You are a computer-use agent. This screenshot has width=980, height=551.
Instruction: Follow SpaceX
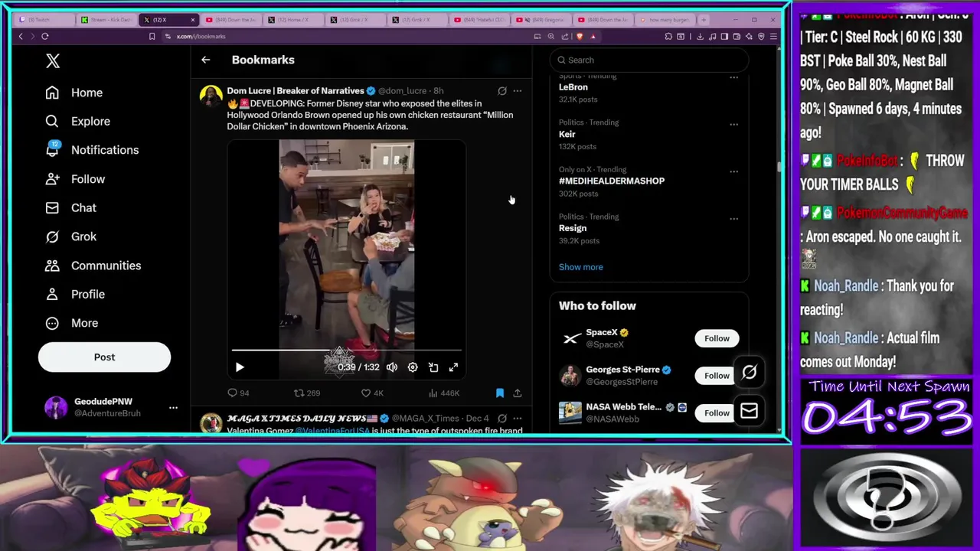717,338
